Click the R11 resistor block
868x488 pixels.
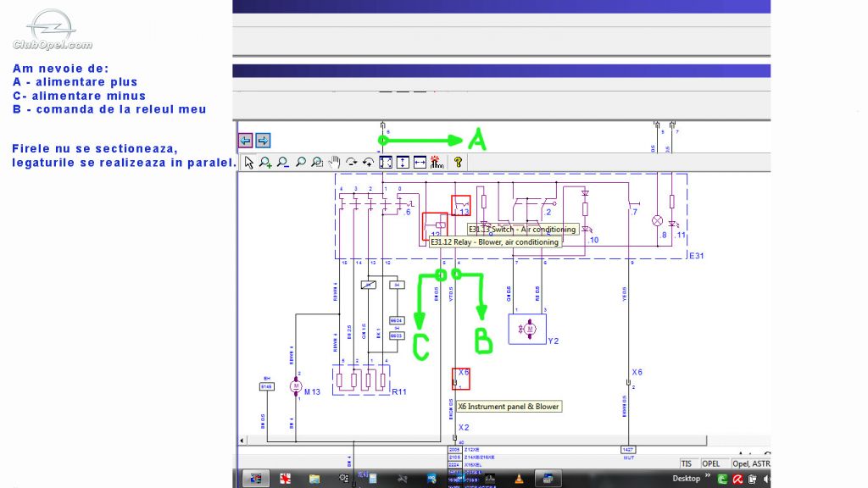[361, 380]
